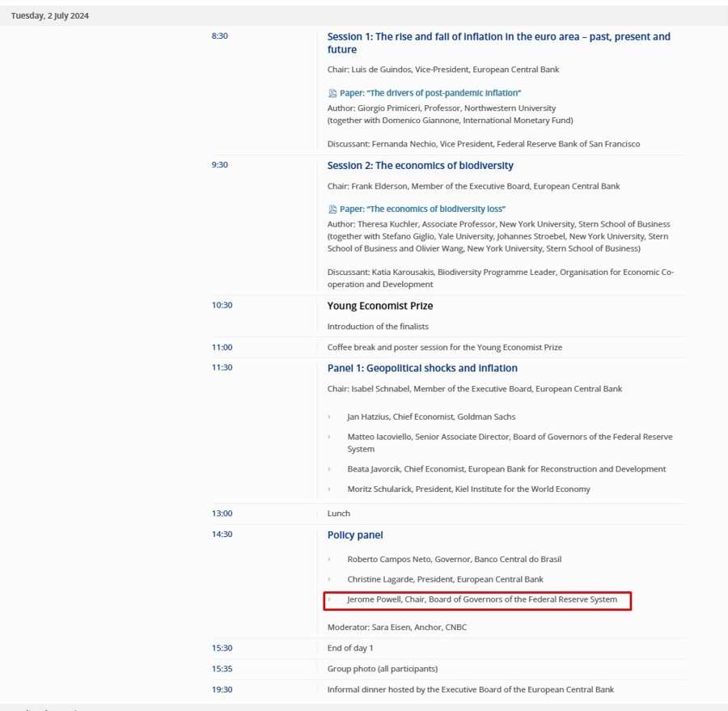Screen dimensions: 728x711
Task: Click the Tuesday, 2 July 2024 date header
Action: (49, 16)
